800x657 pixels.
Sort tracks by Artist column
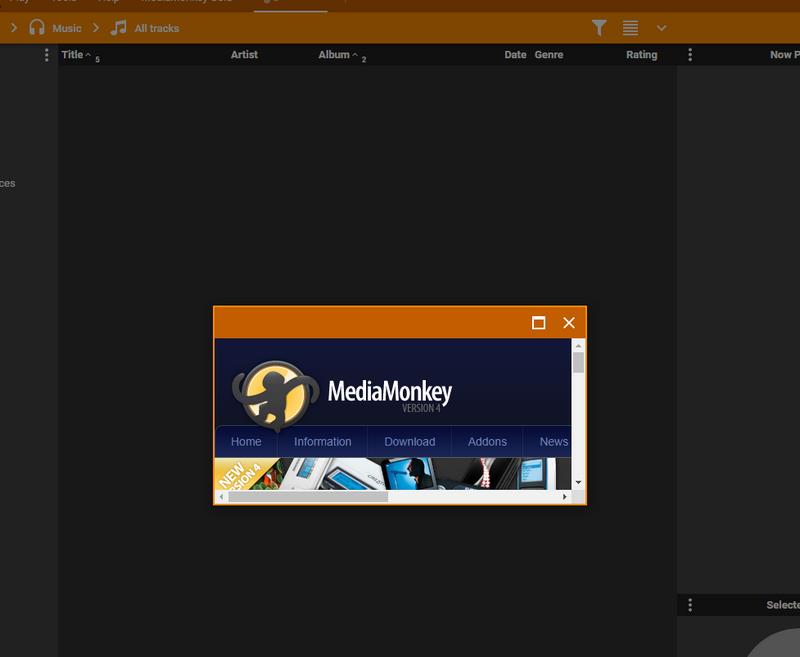[x=244, y=55]
